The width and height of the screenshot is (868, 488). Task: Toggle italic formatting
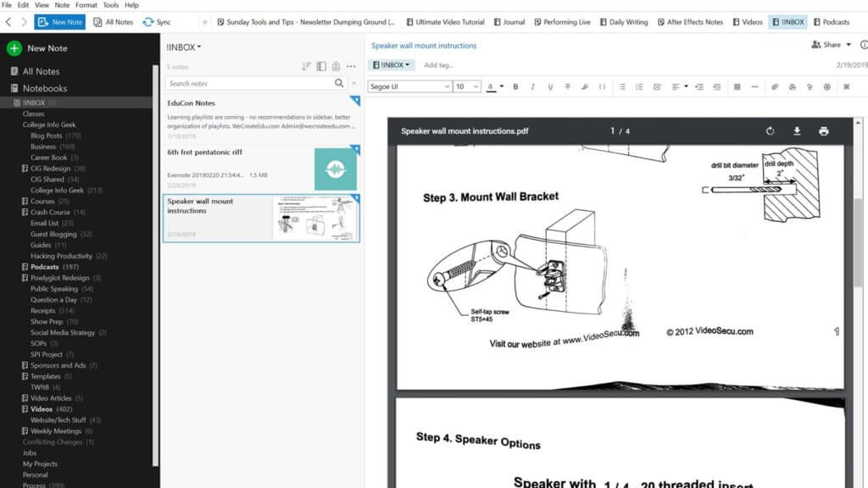pos(532,87)
